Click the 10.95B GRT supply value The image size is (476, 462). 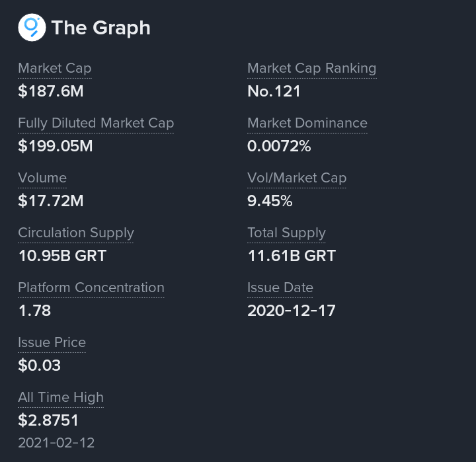(x=62, y=256)
